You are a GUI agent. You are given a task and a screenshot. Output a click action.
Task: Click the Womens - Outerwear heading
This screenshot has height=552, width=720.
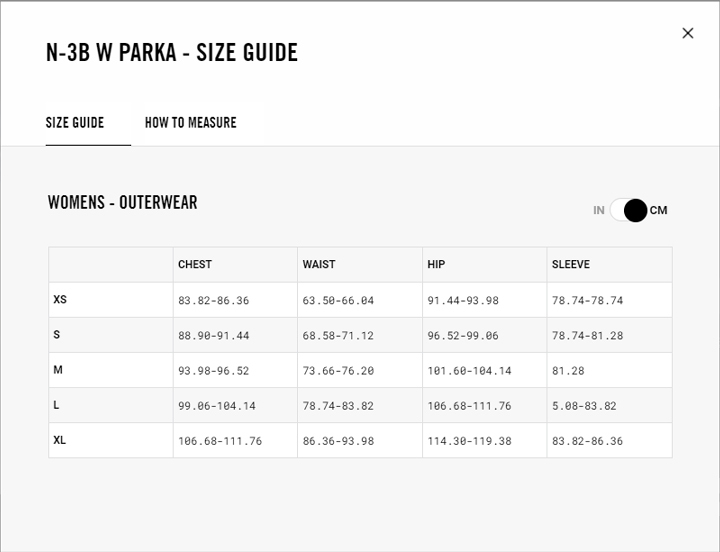coord(122,203)
